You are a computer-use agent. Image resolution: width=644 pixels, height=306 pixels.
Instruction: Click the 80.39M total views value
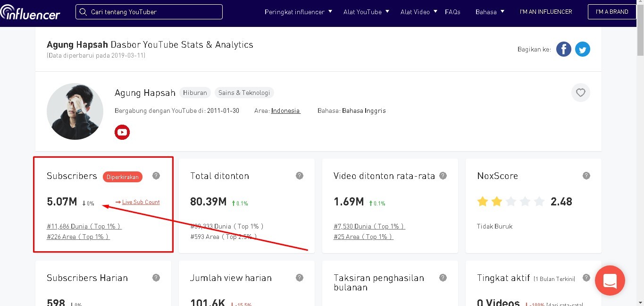(x=209, y=202)
